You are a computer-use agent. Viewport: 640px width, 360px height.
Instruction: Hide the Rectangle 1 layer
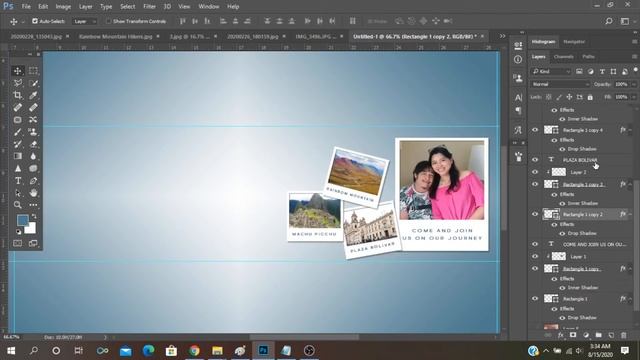(x=535, y=298)
